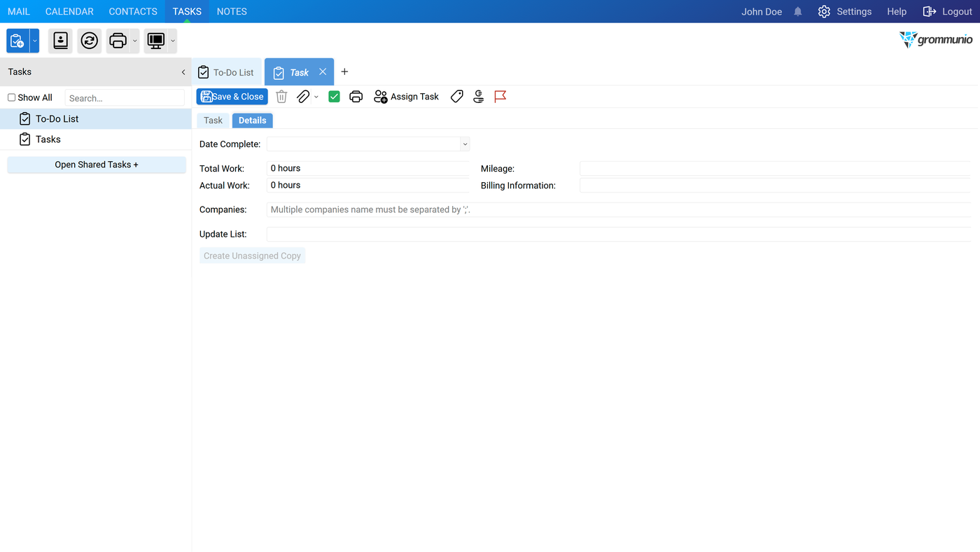This screenshot has height=552, width=980.
Task: Click Assign Task
Action: [407, 97]
